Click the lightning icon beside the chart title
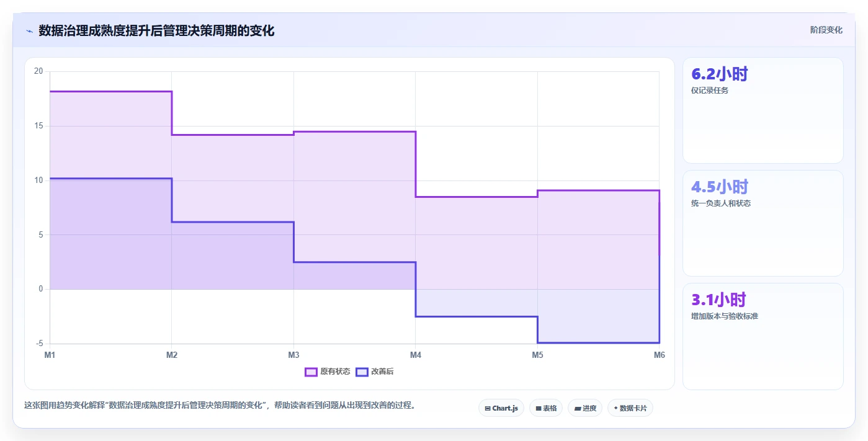This screenshot has height=441, width=868. coord(29,31)
